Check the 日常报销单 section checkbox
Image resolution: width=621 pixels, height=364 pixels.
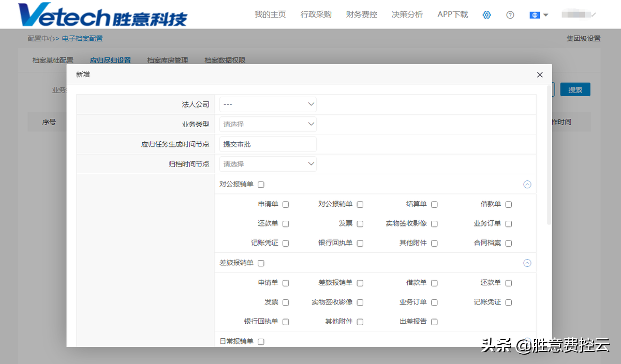261,342
